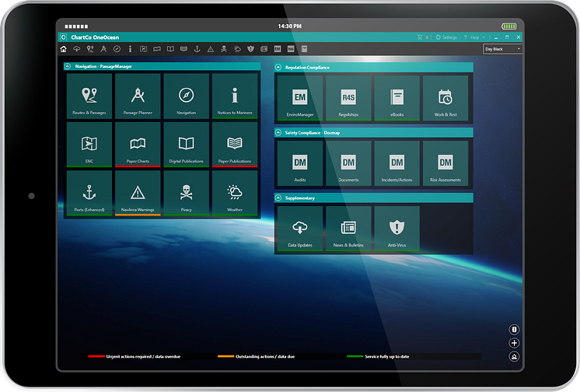Open the Docmap Documents tile

coord(348,163)
